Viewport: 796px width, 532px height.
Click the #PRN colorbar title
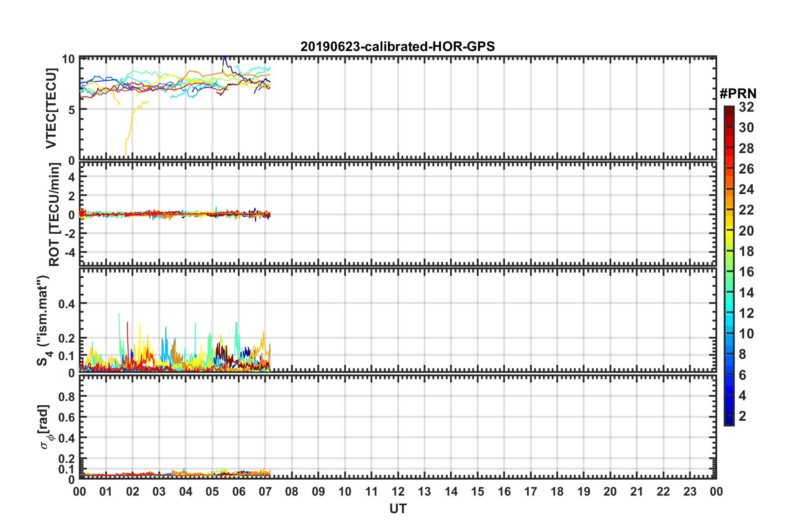738,94
